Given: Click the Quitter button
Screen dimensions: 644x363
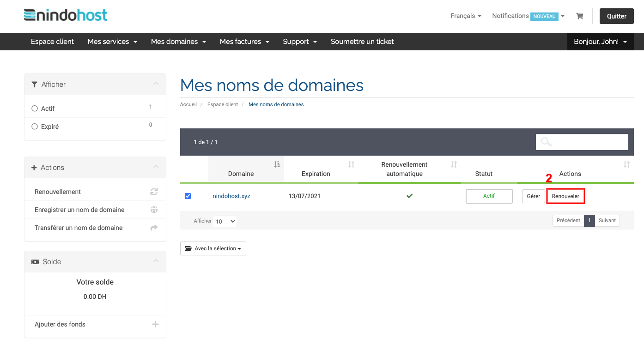Looking at the screenshot, I should 617,16.
